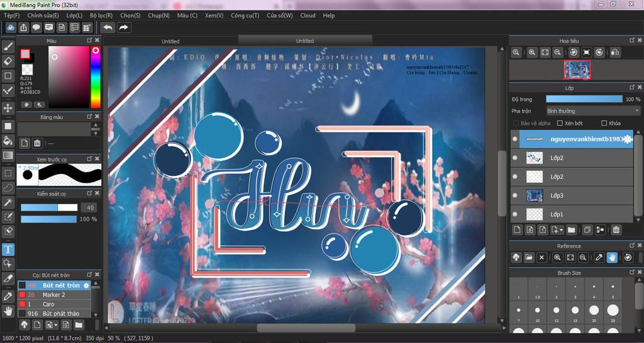Duplicate the layer in Lớp panel

click(x=588, y=230)
